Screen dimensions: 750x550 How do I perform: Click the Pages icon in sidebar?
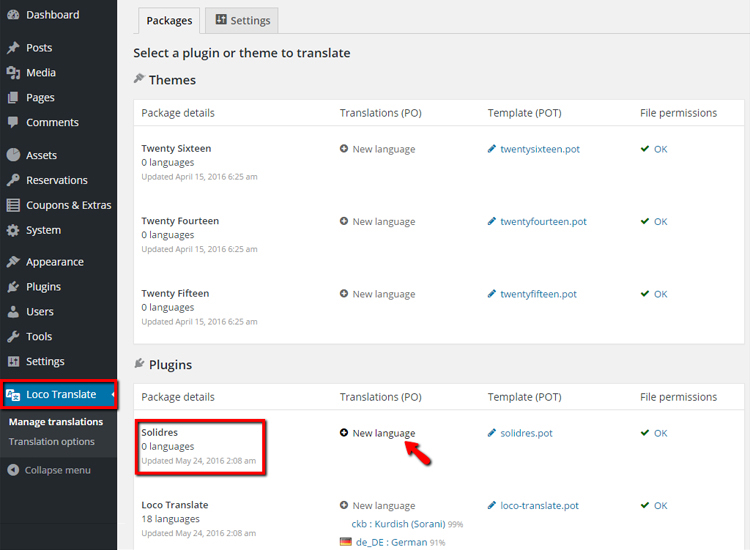[x=13, y=98]
